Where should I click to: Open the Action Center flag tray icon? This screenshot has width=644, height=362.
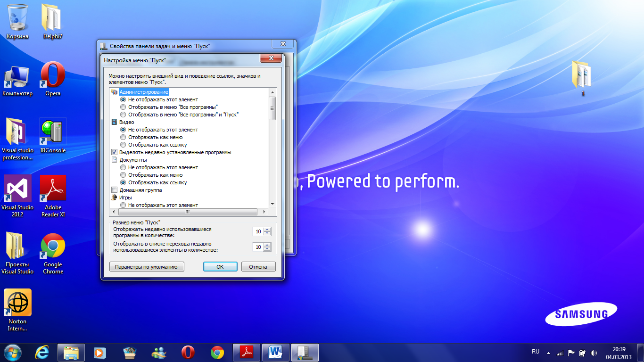tap(571, 353)
